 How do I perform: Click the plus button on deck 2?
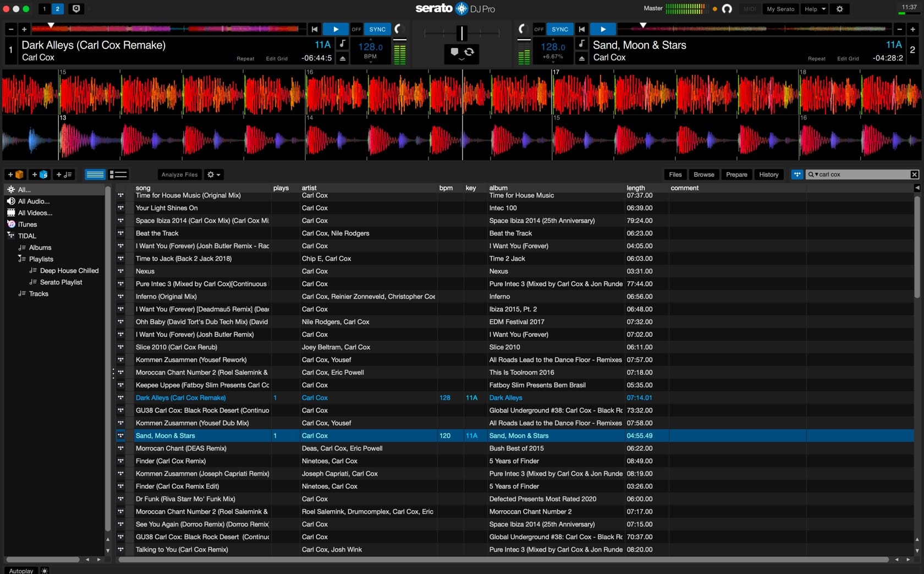coord(912,29)
